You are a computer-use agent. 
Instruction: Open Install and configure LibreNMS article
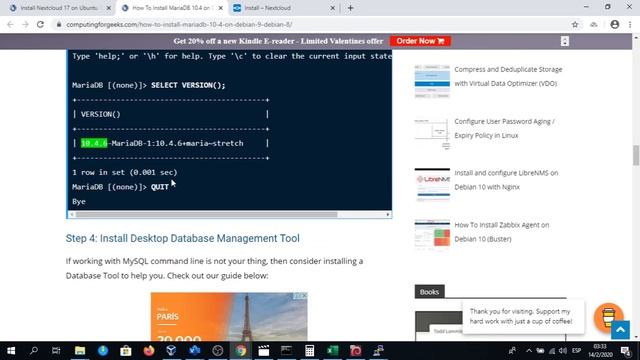506,180
